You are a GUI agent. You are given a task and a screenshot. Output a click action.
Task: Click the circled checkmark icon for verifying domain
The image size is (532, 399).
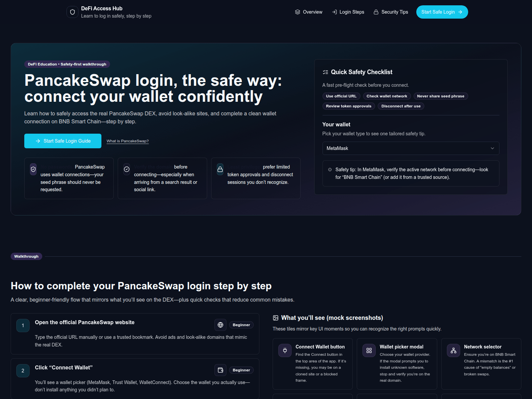click(127, 169)
